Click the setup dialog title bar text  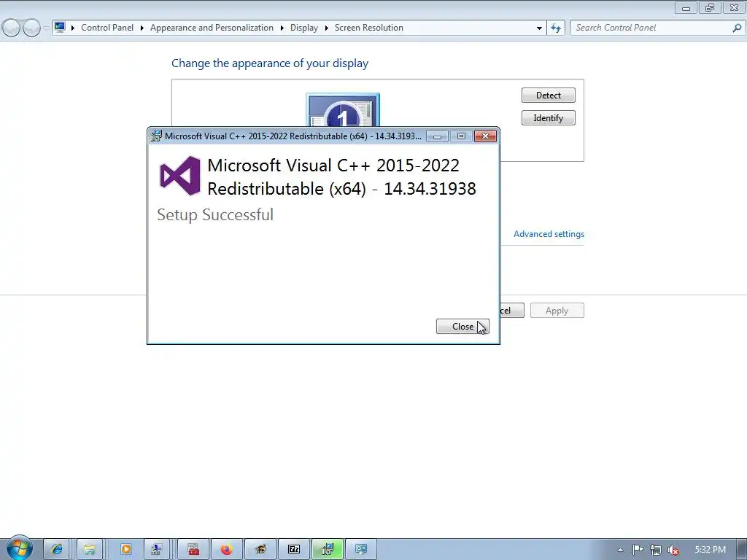coord(293,136)
